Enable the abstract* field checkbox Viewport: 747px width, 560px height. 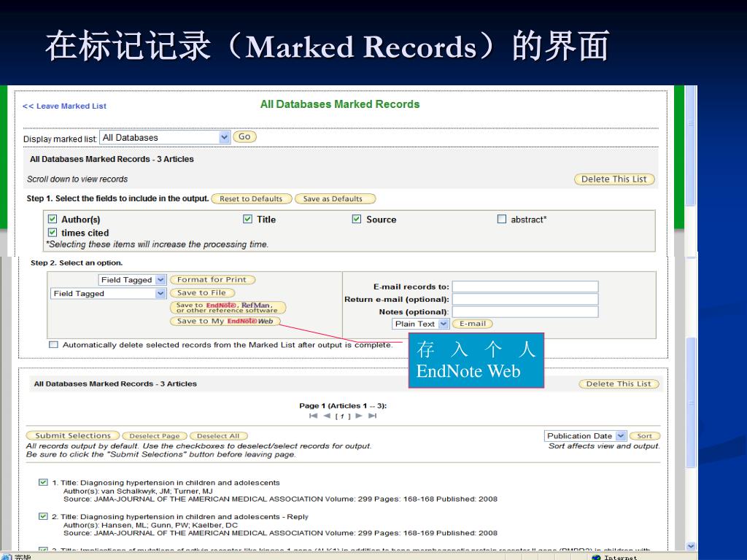[502, 219]
